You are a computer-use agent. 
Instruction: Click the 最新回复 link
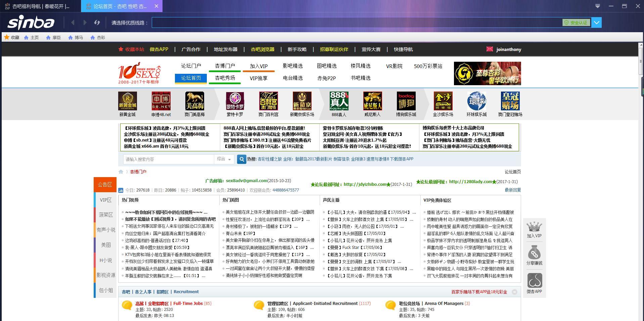pos(513,190)
